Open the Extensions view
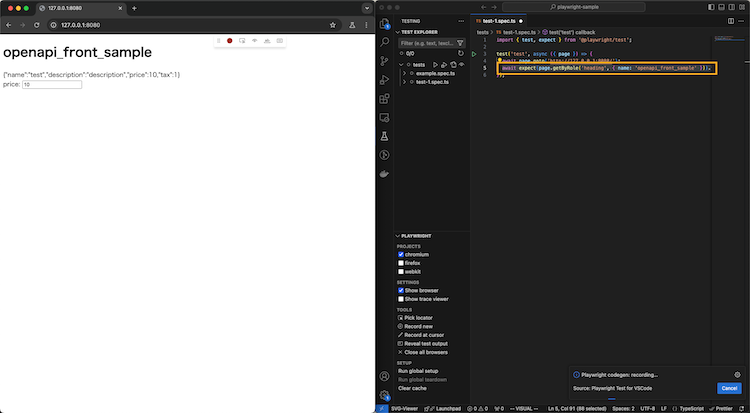750x413 pixels. click(x=384, y=99)
